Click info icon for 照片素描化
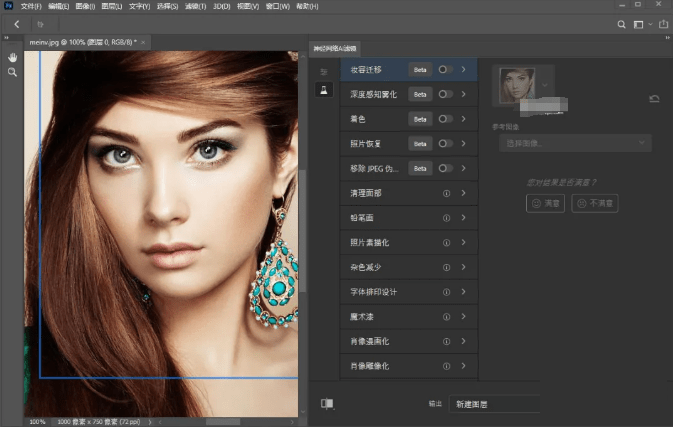The image size is (673, 427). click(446, 243)
